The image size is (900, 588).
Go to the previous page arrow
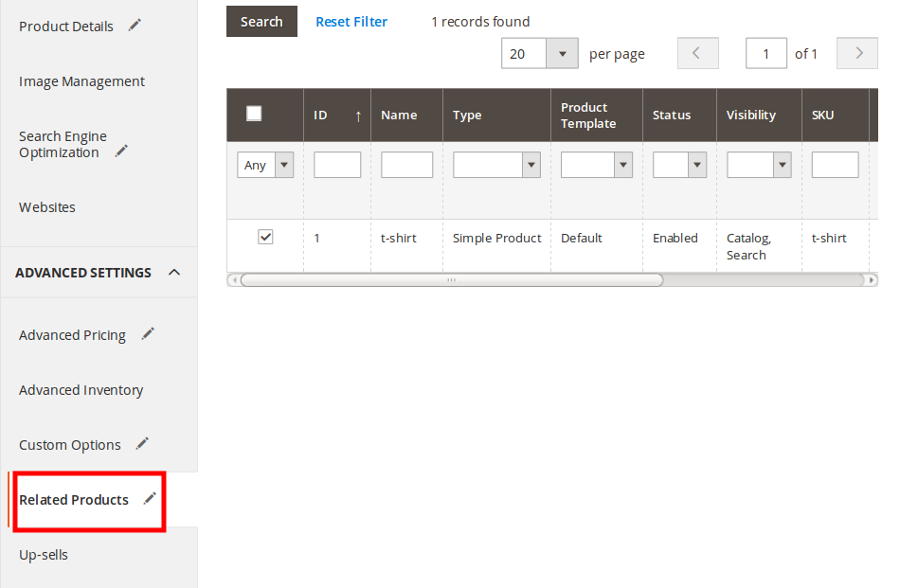(x=697, y=53)
